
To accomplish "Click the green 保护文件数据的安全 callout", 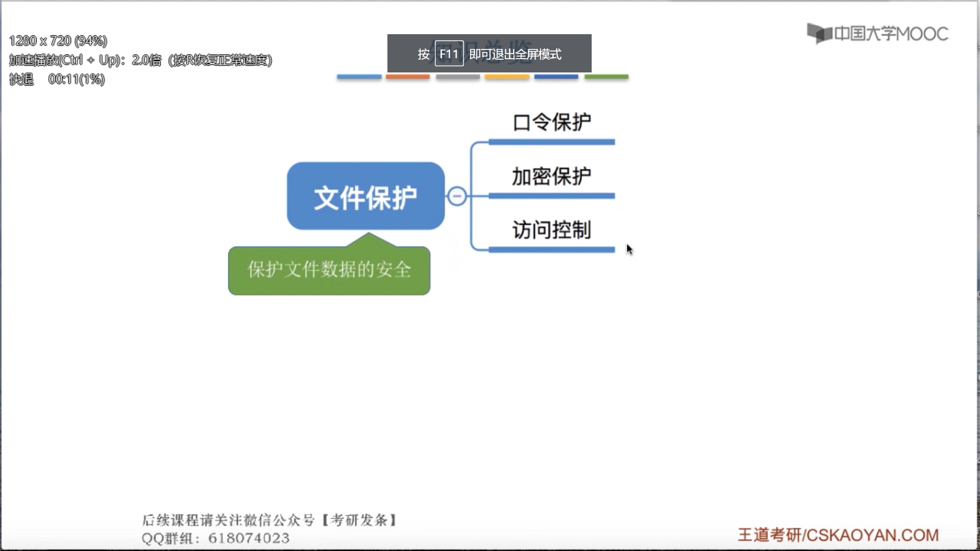I will (329, 270).
